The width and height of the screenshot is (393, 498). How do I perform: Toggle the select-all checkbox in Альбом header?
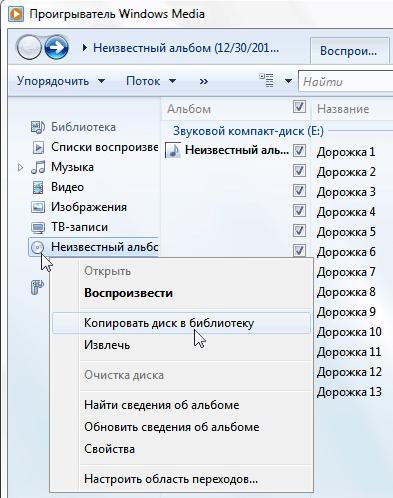coord(299,107)
